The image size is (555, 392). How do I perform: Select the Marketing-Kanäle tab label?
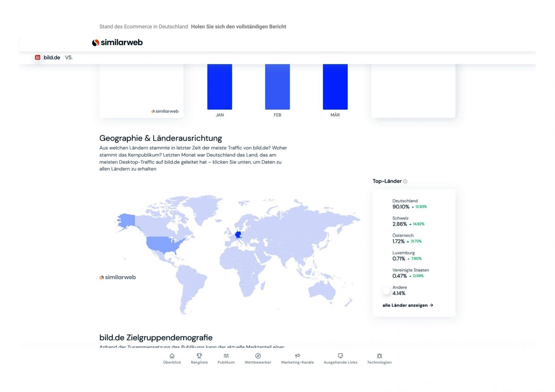coord(297,362)
